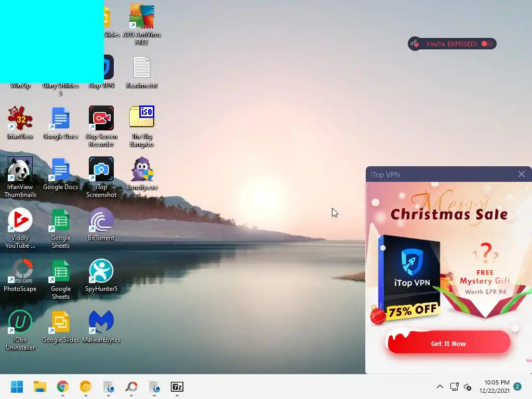Open Google Sheets shortcut beside SpyHunter5
Image resolution: width=532 pixels, height=399 pixels.
[x=61, y=270]
